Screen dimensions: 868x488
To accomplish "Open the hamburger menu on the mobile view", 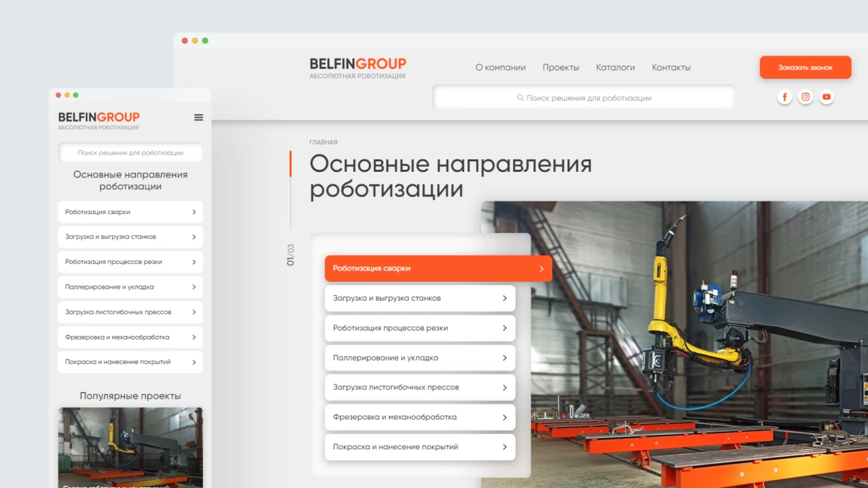I will [199, 118].
